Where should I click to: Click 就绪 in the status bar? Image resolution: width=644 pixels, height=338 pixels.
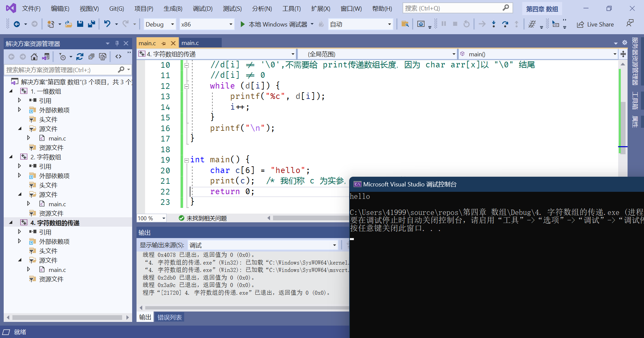[x=20, y=332]
